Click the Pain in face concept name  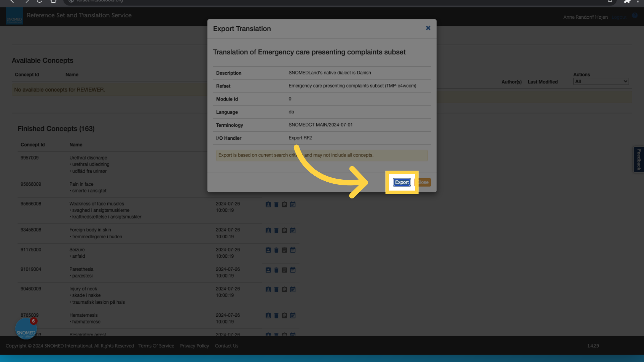[82, 184]
